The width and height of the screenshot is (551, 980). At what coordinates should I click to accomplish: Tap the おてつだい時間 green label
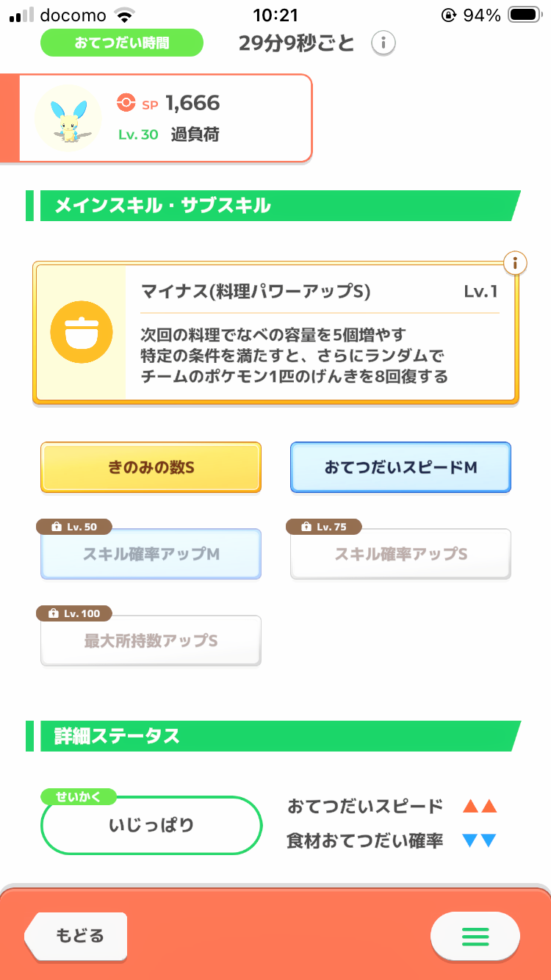click(x=121, y=43)
